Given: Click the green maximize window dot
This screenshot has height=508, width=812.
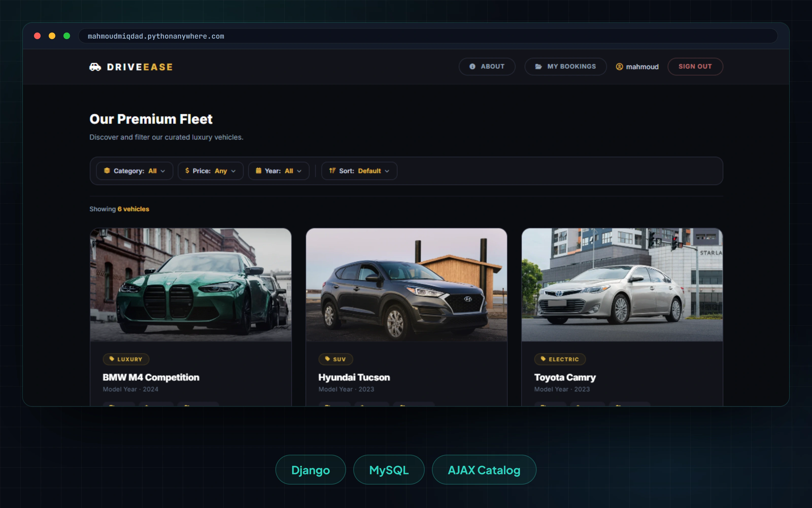Looking at the screenshot, I should (x=67, y=36).
